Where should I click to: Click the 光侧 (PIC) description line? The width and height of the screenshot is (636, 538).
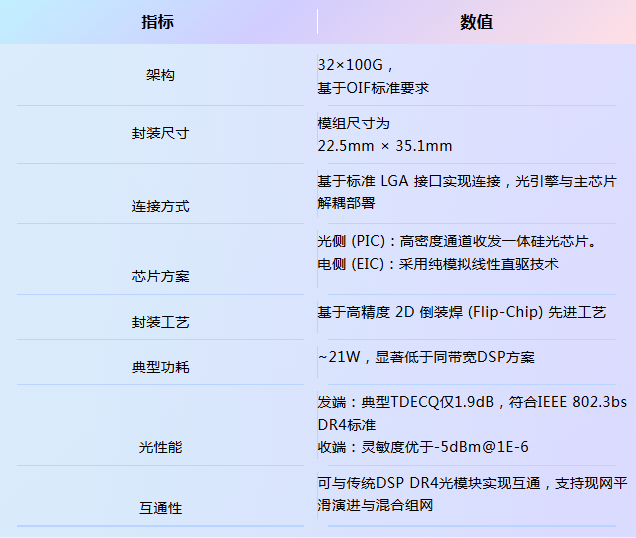click(457, 241)
